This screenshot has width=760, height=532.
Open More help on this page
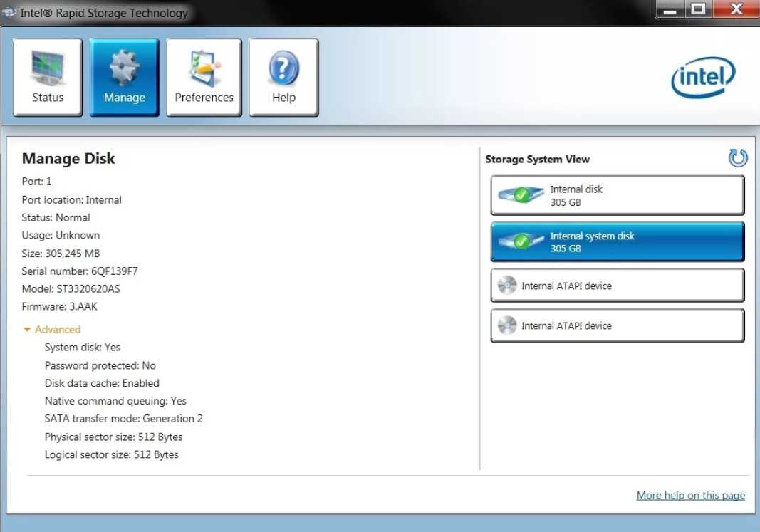coord(691,495)
